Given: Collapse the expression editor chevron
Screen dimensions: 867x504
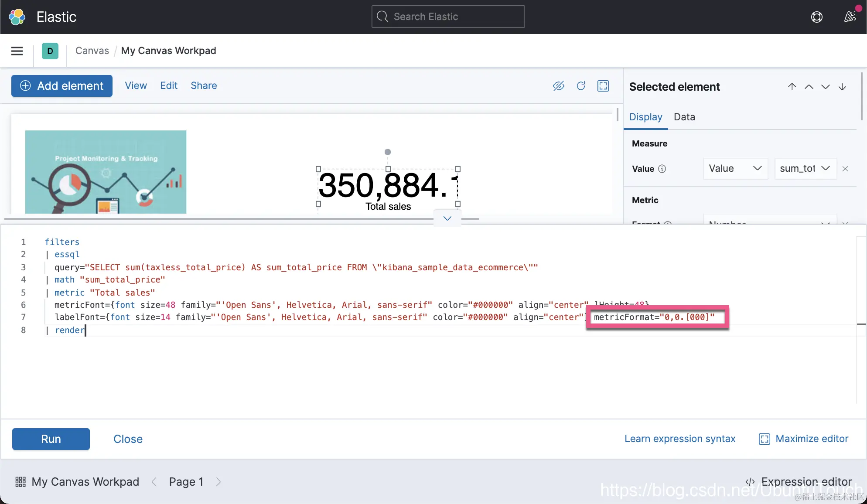Looking at the screenshot, I should pos(447,218).
